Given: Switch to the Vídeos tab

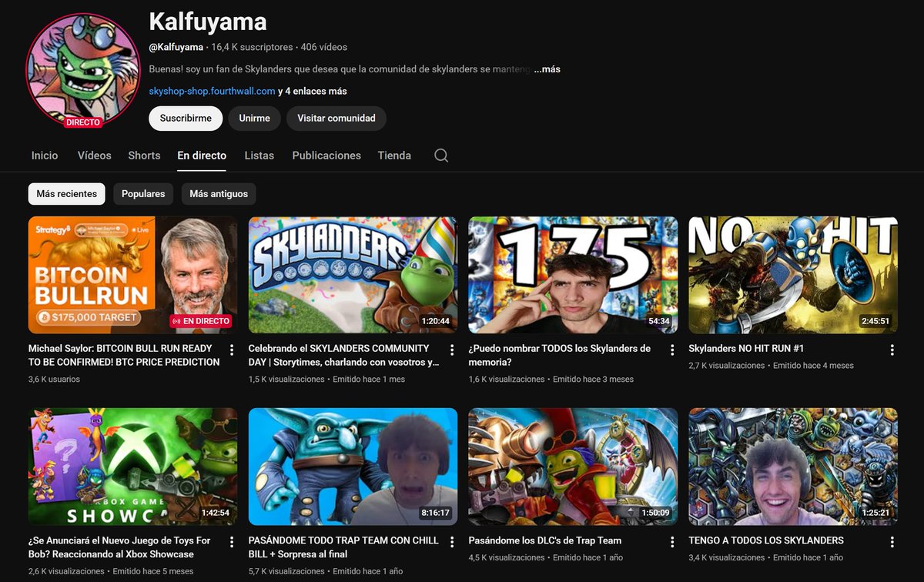Looking at the screenshot, I should [95, 156].
